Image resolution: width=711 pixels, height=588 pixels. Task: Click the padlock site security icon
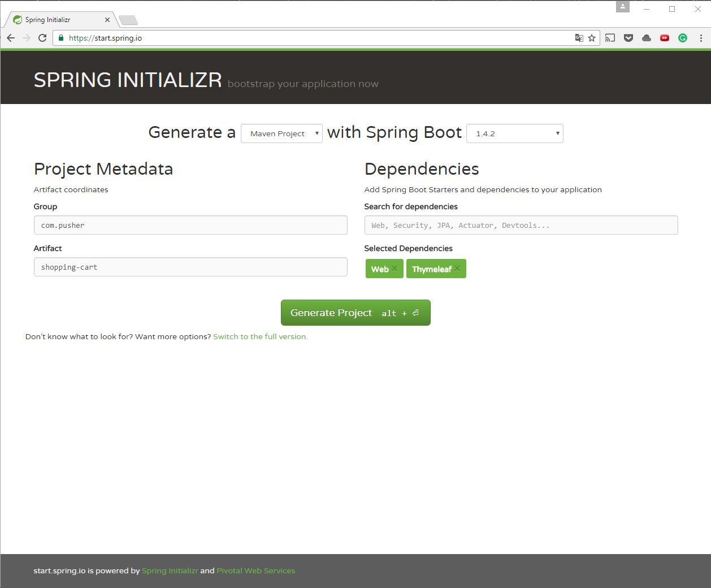tap(60, 38)
